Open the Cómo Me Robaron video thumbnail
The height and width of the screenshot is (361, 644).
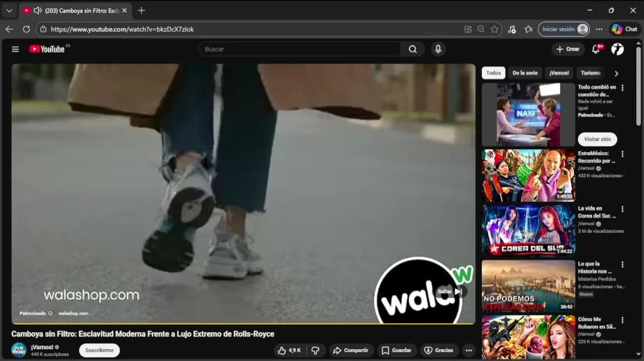point(528,337)
